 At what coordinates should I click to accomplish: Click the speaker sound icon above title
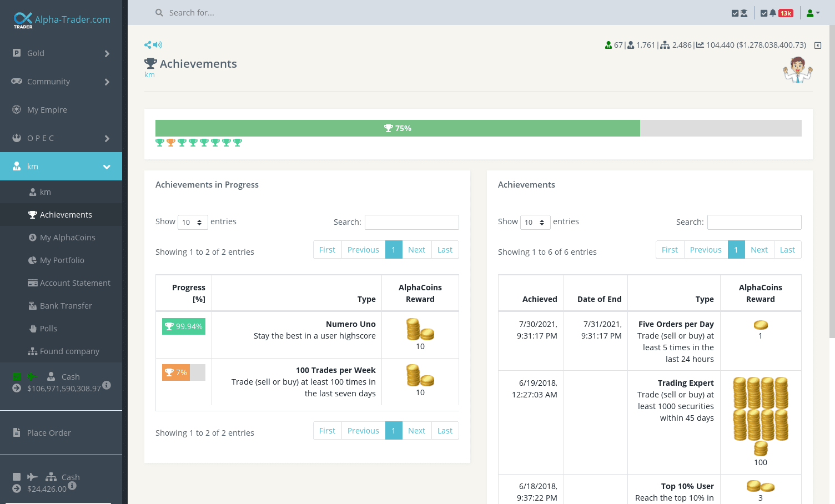coord(158,45)
